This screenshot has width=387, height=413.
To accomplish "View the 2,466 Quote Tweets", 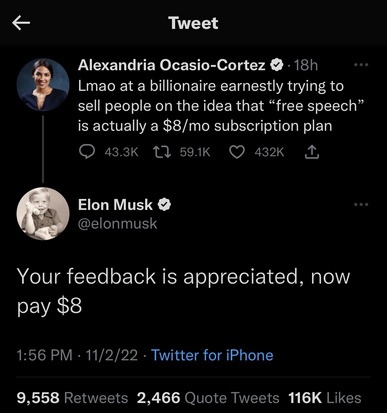I will tap(208, 398).
